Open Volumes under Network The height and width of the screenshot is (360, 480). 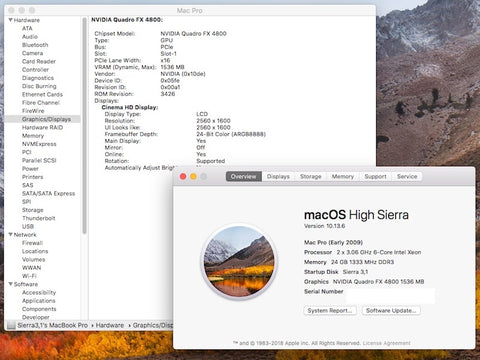coord(33,259)
